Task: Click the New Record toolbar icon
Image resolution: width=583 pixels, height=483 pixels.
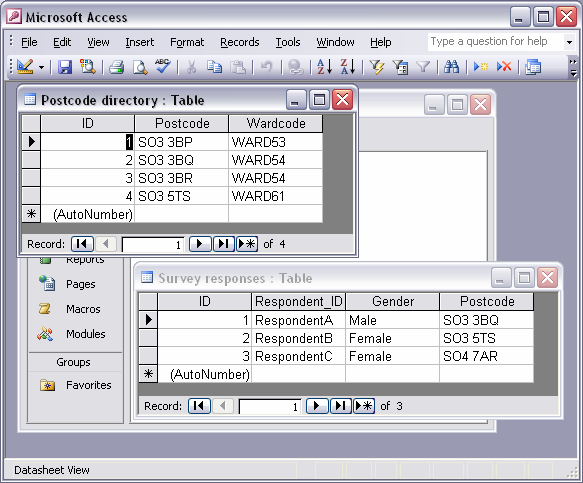Action: [480, 67]
